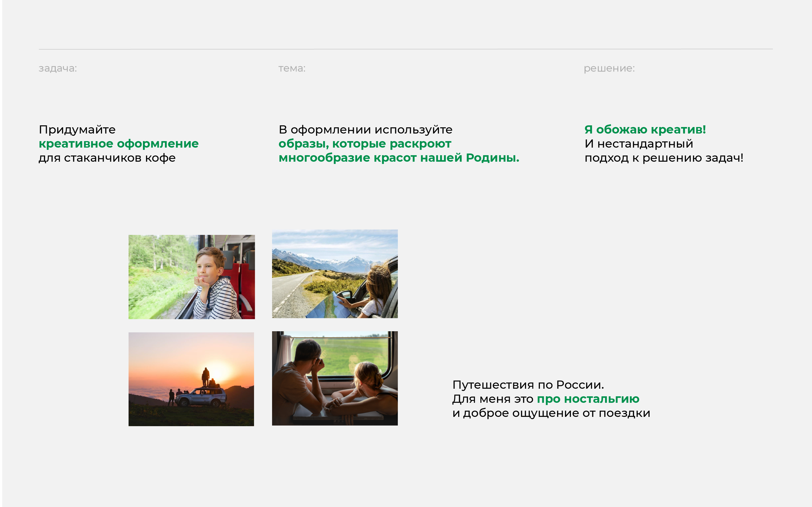Screen dimensions: 812x507
Task: Click 'и доброе ощущение от поездки' line
Action: point(551,413)
